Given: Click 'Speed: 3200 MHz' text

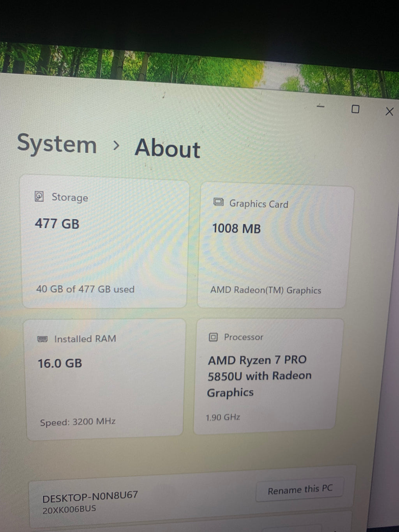Looking at the screenshot, I should tap(78, 422).
